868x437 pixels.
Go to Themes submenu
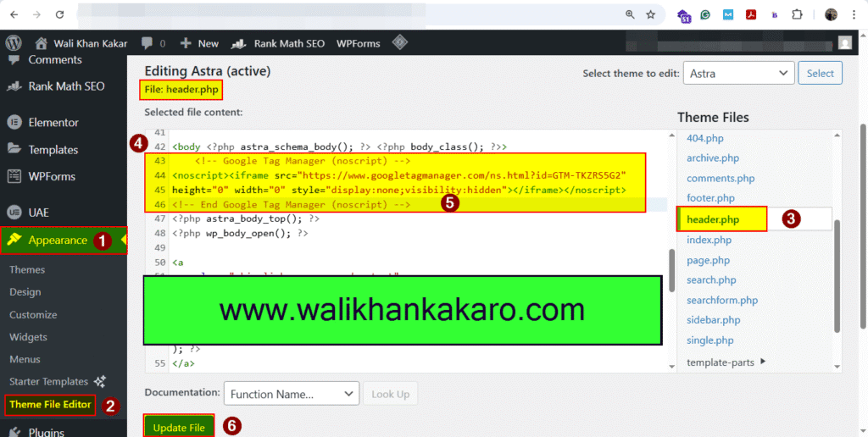point(27,269)
